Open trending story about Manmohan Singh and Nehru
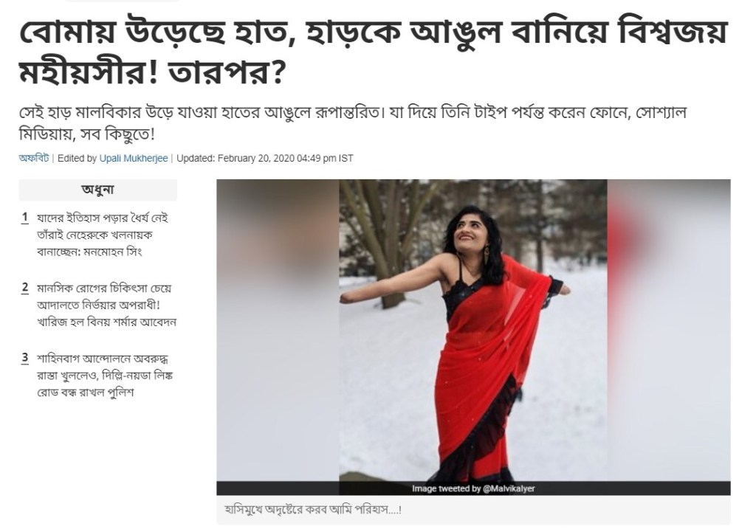 (x=103, y=235)
